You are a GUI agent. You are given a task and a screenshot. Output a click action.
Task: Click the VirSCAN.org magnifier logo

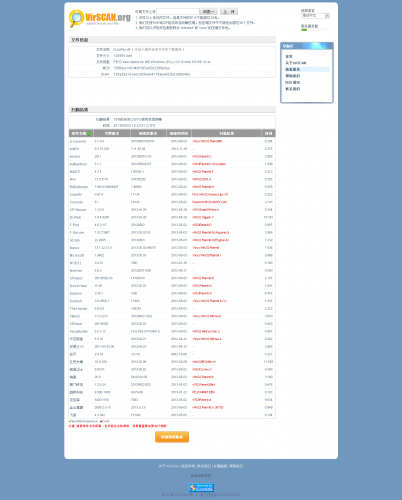(x=76, y=18)
